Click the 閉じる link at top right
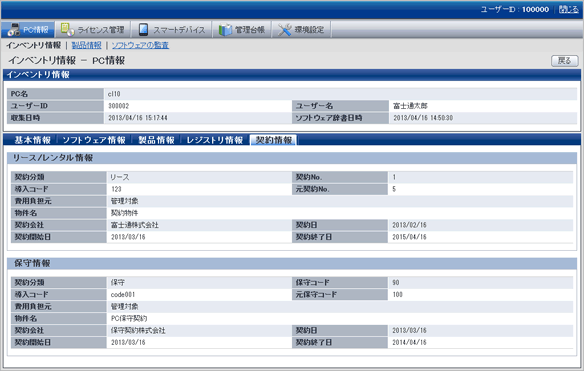Screen dimensions: 584x371 point(569,9)
